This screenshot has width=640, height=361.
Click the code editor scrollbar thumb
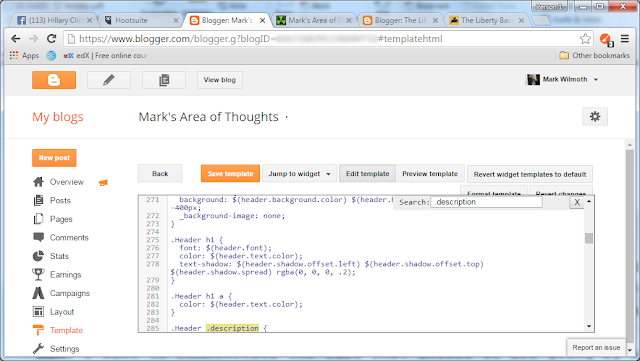589,238
